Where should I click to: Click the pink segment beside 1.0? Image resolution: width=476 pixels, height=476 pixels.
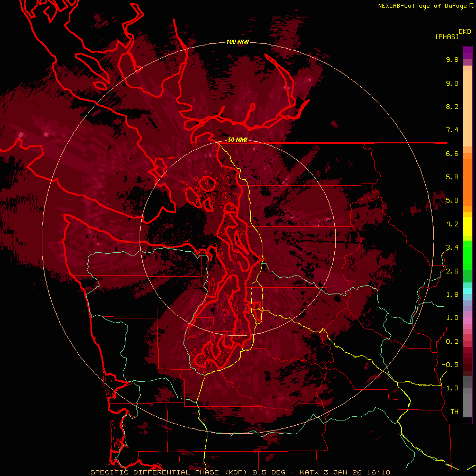pos(467,321)
